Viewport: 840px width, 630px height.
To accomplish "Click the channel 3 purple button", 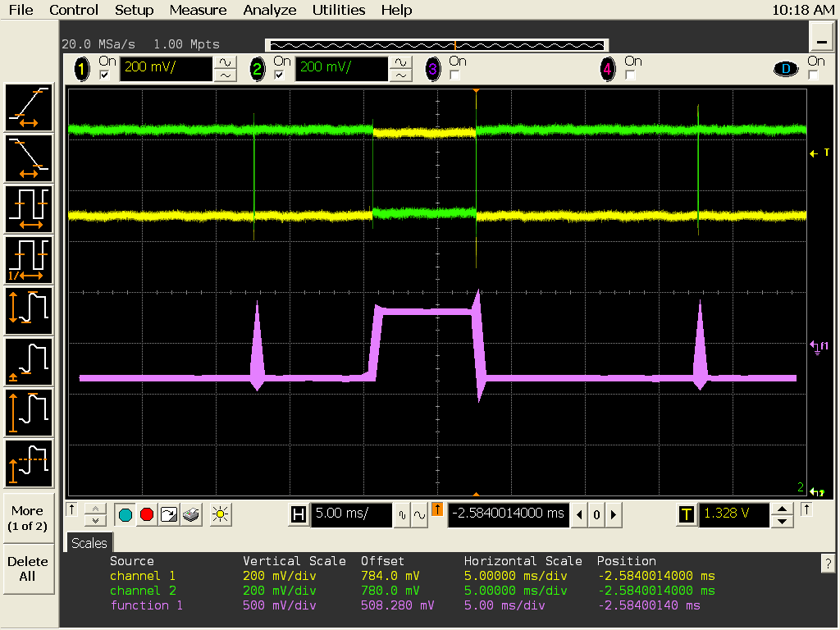I will [433, 69].
